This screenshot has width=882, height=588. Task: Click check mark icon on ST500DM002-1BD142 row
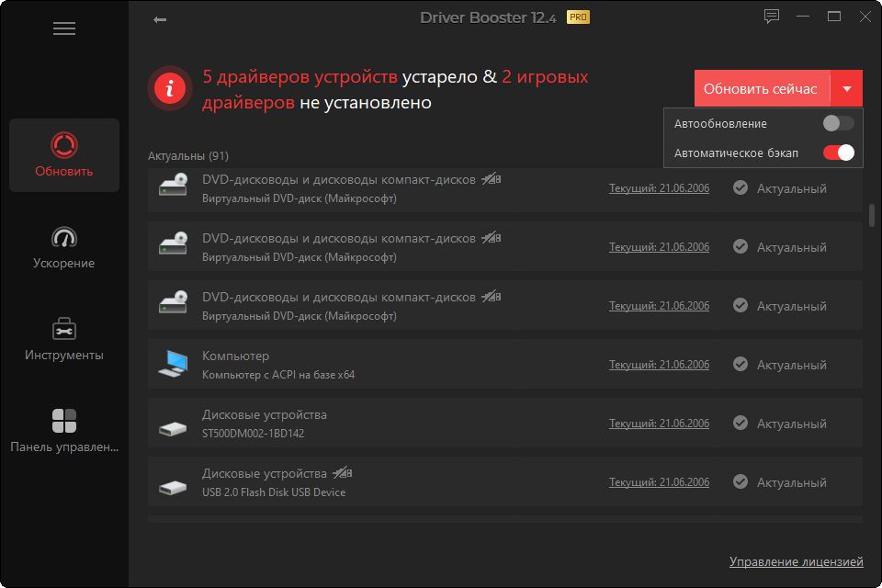(741, 423)
